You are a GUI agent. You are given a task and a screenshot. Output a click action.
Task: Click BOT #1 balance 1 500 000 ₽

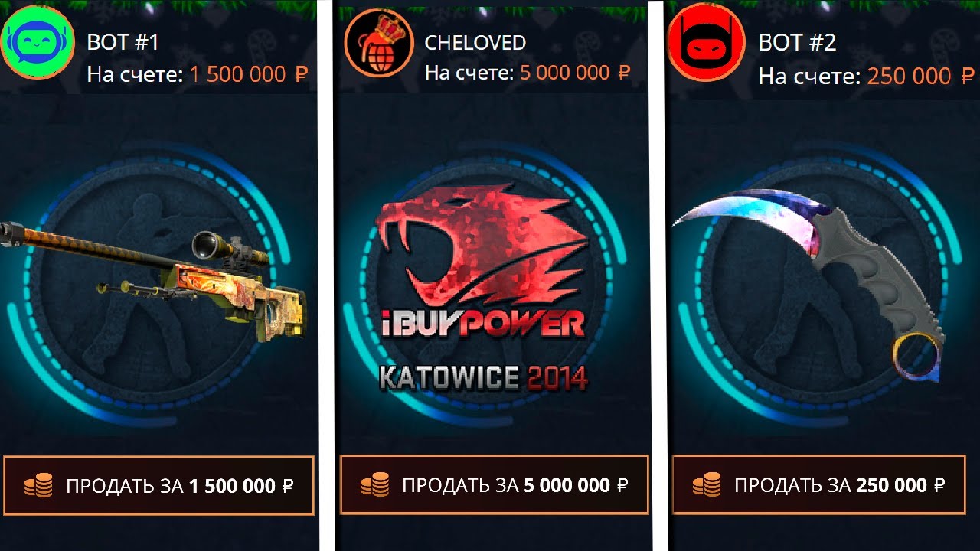pos(249,75)
